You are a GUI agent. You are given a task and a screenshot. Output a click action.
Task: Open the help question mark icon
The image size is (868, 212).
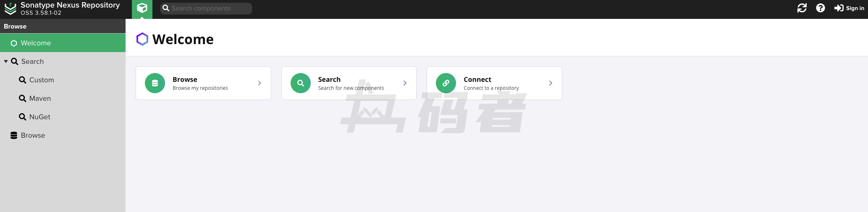[820, 8]
